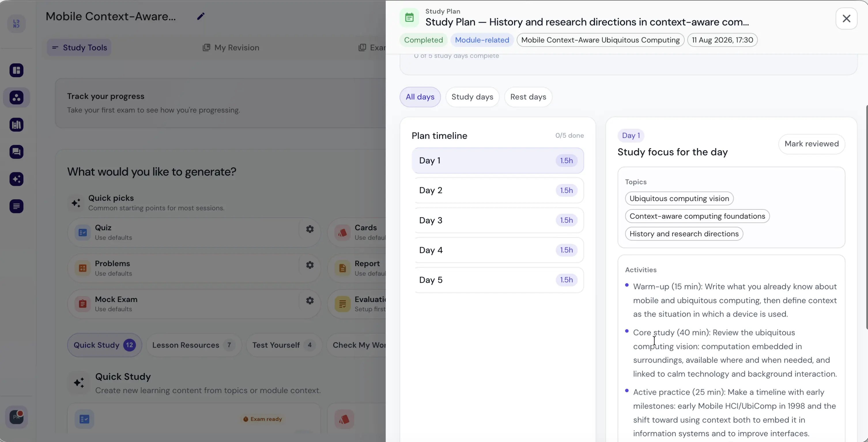Image resolution: width=868 pixels, height=442 pixels.
Task: Open the chat bubbles sidebar icon
Action: 16,152
